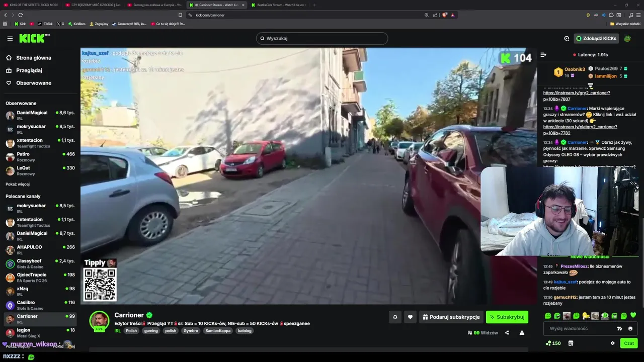This screenshot has width=644, height=362.
Task: Open Obserwowane from sidebar
Action: [x=33, y=83]
